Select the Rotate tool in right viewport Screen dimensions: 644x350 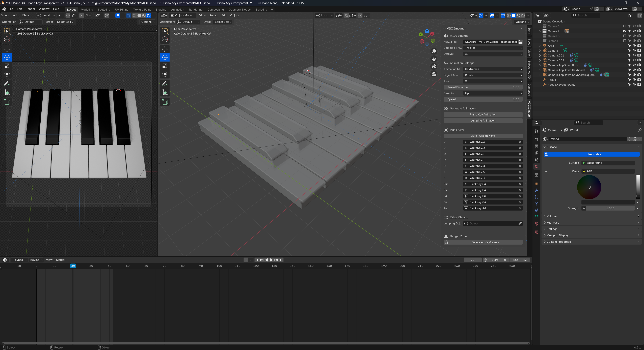click(x=165, y=57)
